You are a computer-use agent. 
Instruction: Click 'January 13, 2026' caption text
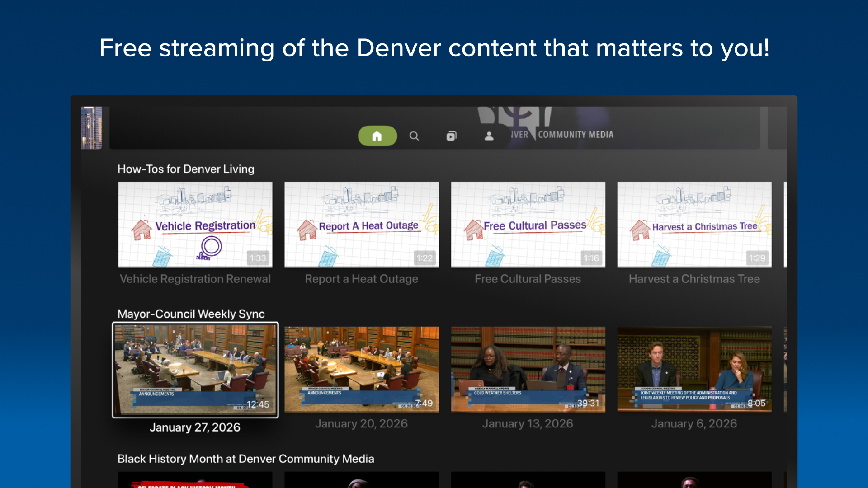coord(528,424)
